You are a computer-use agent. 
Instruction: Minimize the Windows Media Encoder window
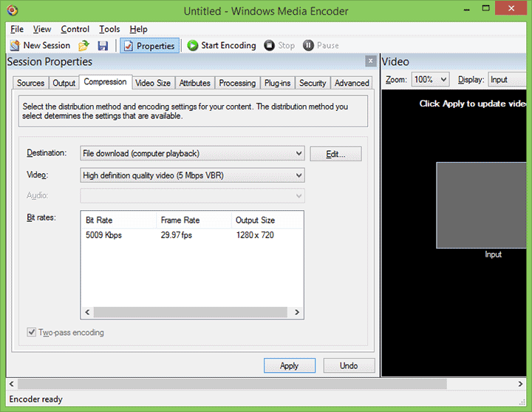[467, 8]
